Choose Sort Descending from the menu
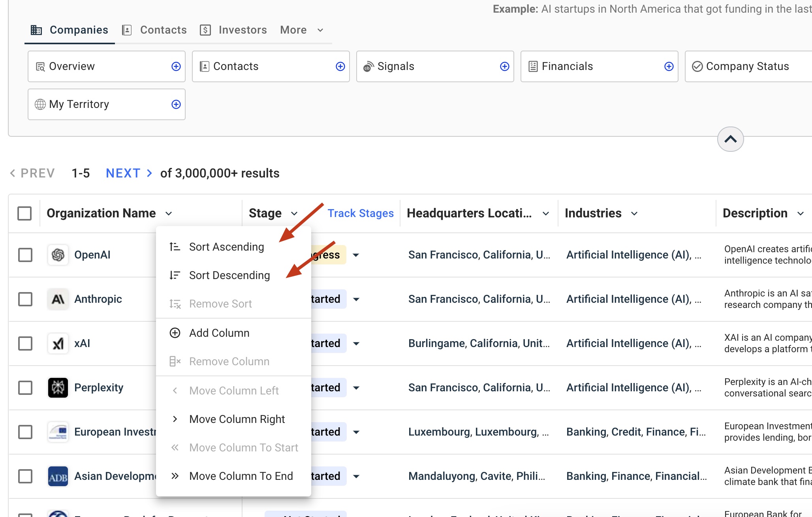The image size is (812, 517). (229, 275)
